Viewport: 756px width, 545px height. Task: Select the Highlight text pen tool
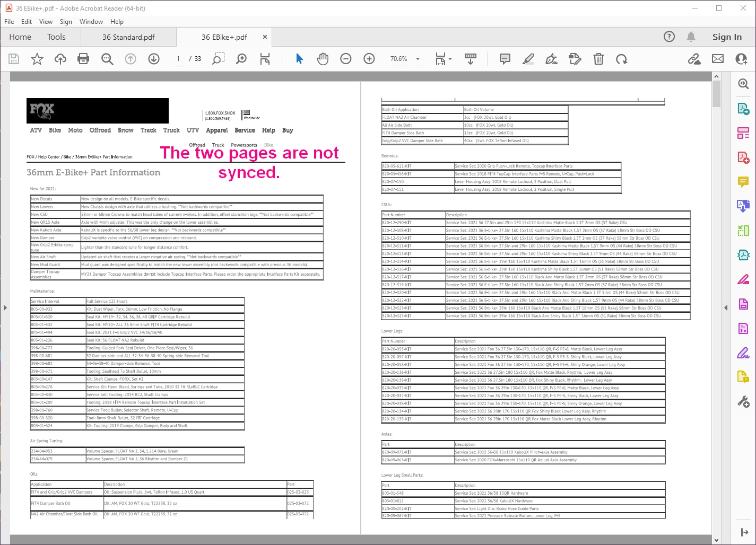click(528, 59)
